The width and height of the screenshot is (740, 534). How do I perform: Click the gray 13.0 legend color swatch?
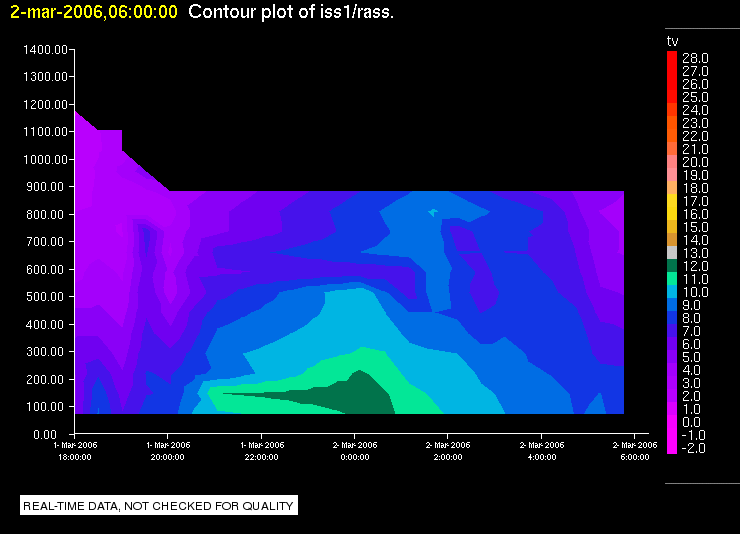(x=672, y=253)
